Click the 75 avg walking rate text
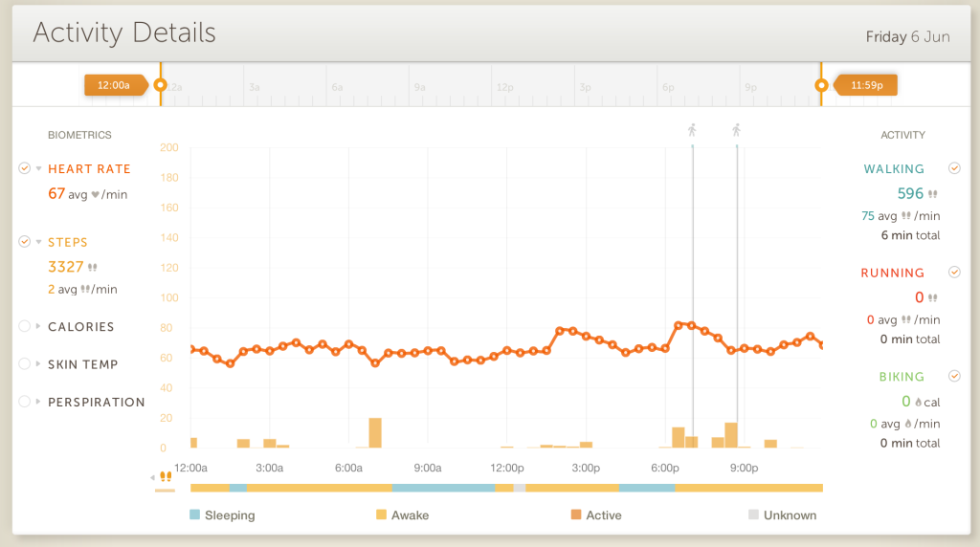Screen dimensions: 980x547 (x=901, y=216)
